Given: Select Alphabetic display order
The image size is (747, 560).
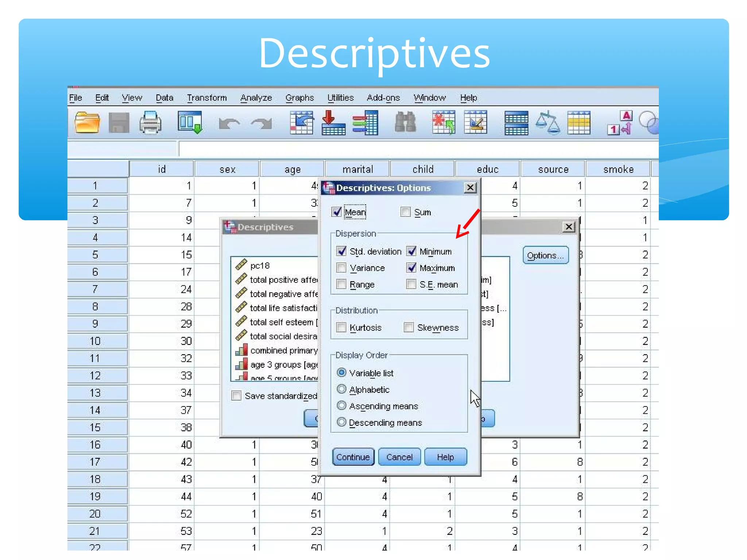Looking at the screenshot, I should (341, 389).
